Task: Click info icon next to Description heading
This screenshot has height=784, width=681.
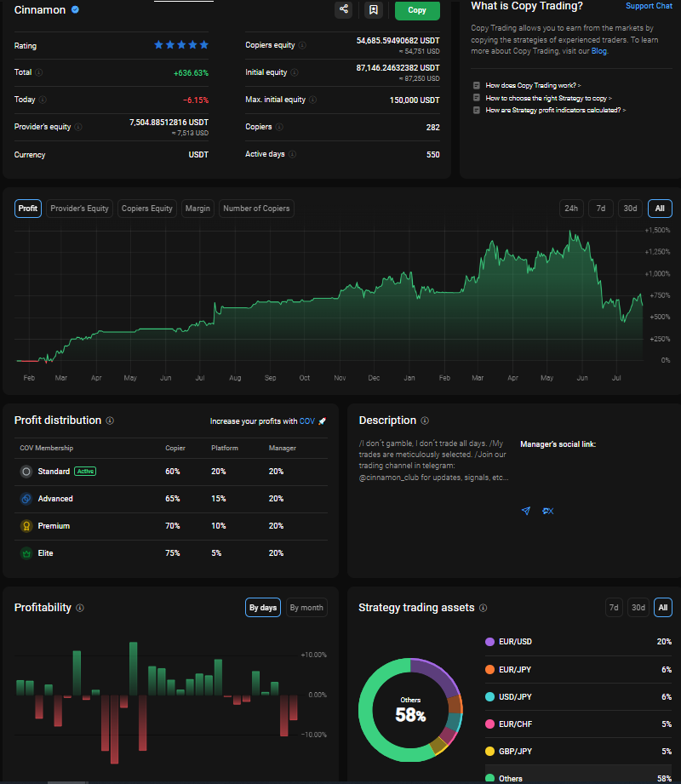Action: [425, 421]
